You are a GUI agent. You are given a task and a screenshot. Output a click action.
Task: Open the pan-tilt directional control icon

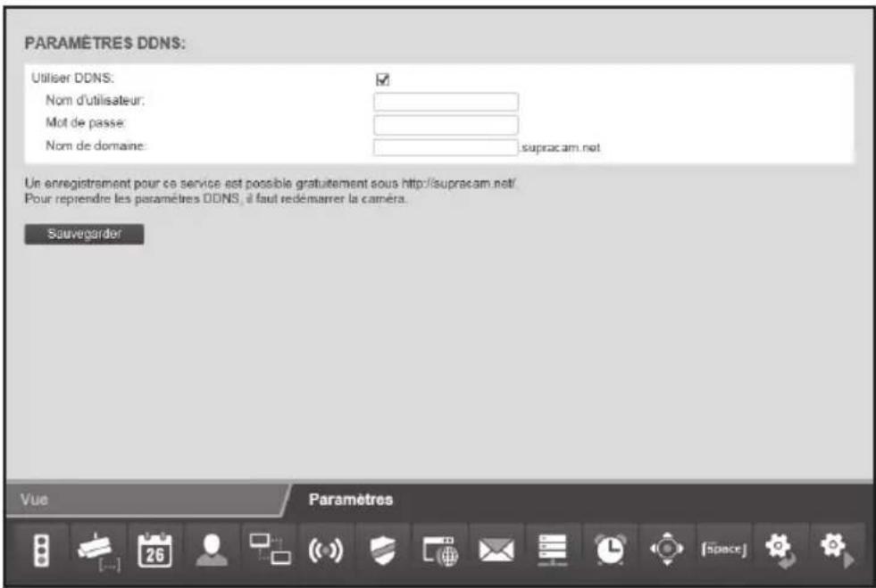coord(666,551)
